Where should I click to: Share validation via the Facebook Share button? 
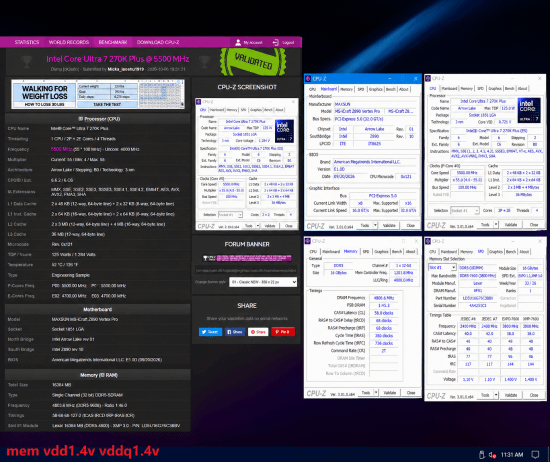(x=235, y=332)
